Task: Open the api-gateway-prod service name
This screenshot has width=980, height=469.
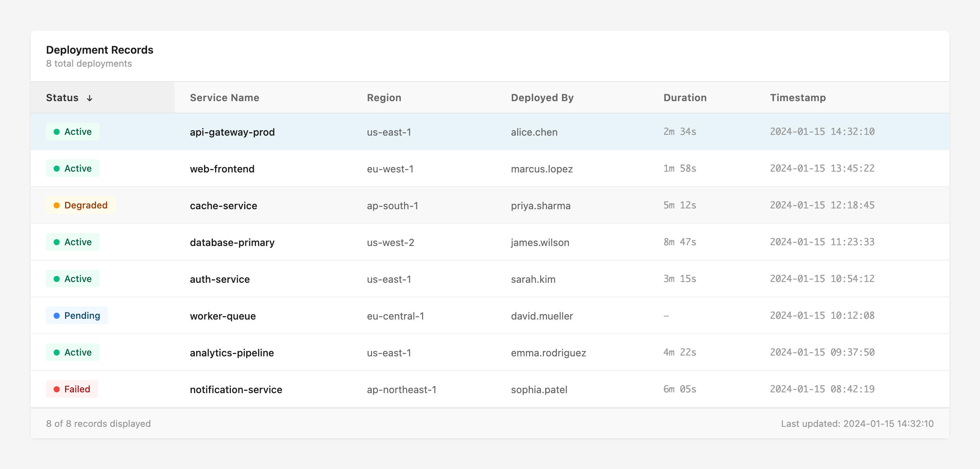Action: point(232,132)
